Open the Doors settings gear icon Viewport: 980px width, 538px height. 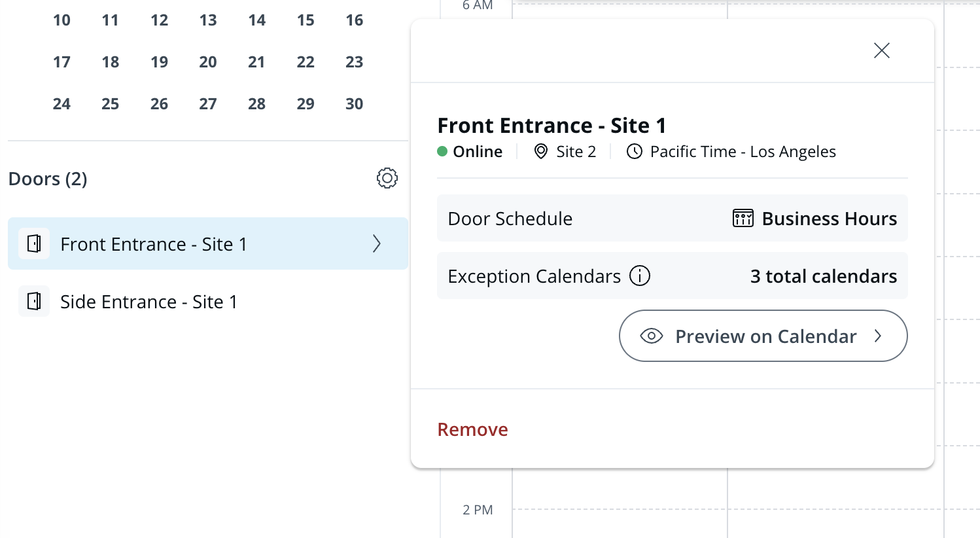click(x=387, y=178)
